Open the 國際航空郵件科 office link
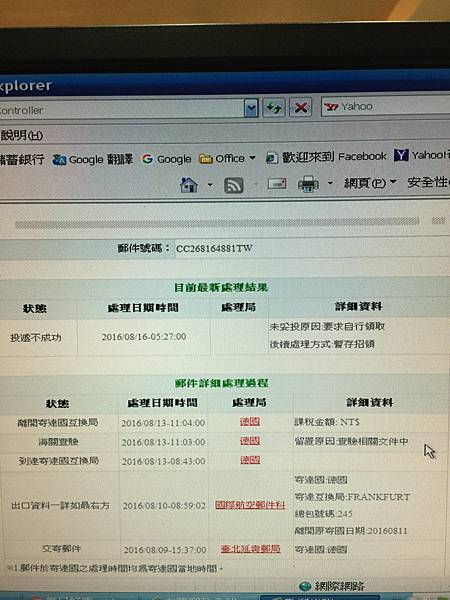The image size is (450, 600). [250, 505]
